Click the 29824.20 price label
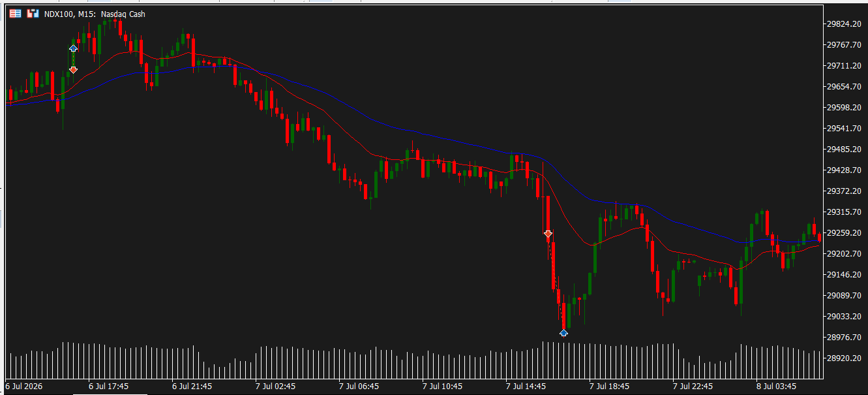Image resolution: width=868 pixels, height=395 pixels. (844, 24)
